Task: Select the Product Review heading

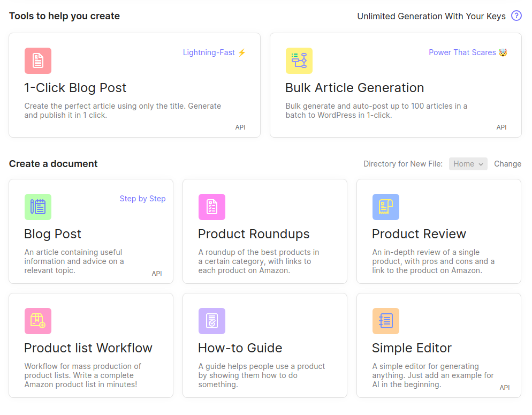Action: [419, 234]
